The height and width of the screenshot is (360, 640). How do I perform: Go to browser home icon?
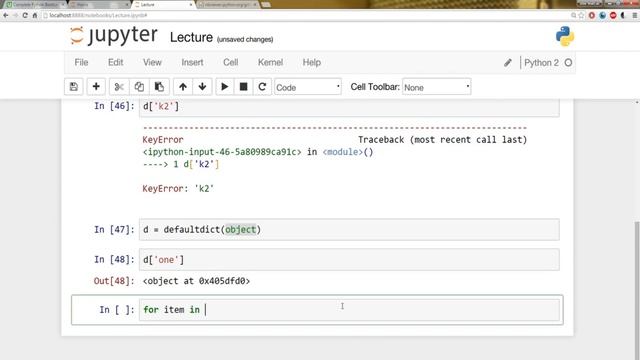pyautogui.click(x=35, y=15)
